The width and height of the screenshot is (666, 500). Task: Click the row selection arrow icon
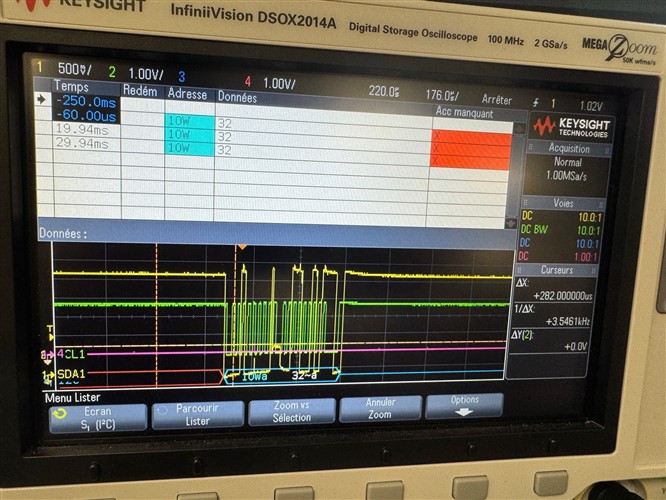click(x=42, y=99)
